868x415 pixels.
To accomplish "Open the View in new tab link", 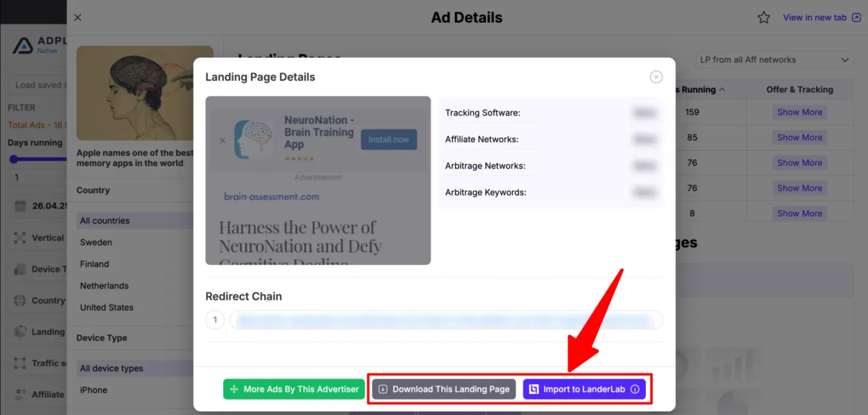I will (x=822, y=17).
